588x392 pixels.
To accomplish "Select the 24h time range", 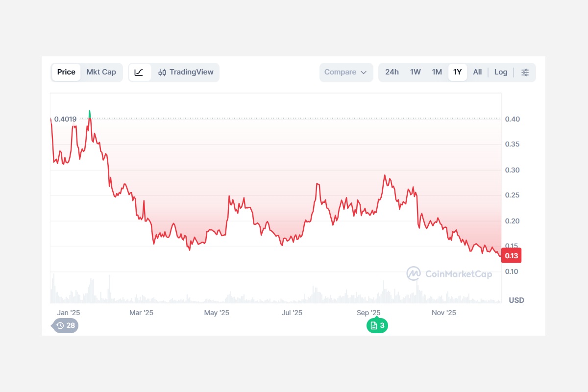I will pos(392,73).
